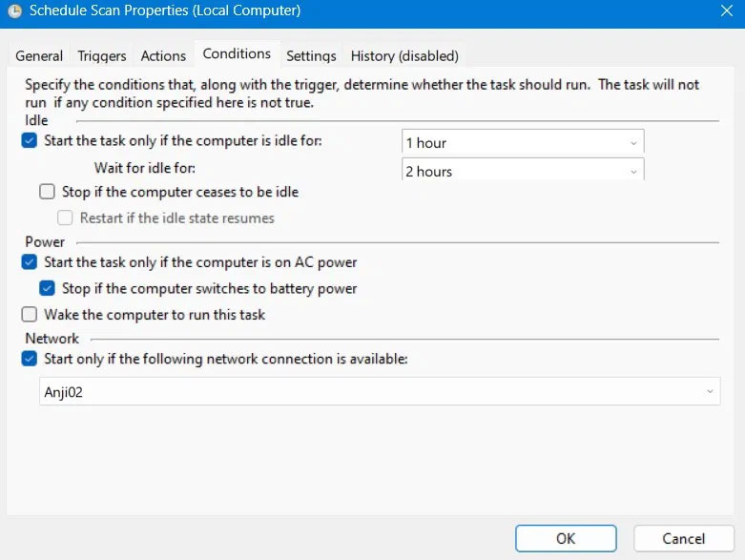Expand the 1 hour idle duration dropdown
The image size is (745, 560).
[523, 142]
